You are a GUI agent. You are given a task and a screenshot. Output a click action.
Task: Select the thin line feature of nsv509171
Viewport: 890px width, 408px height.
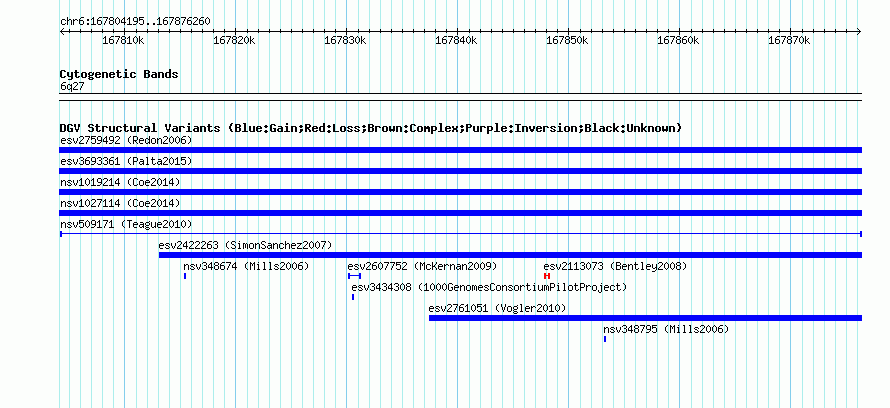[461, 234]
